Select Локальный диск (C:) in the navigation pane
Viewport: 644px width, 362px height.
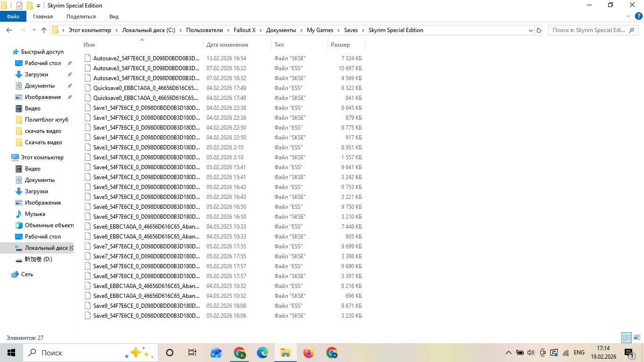coord(49,248)
